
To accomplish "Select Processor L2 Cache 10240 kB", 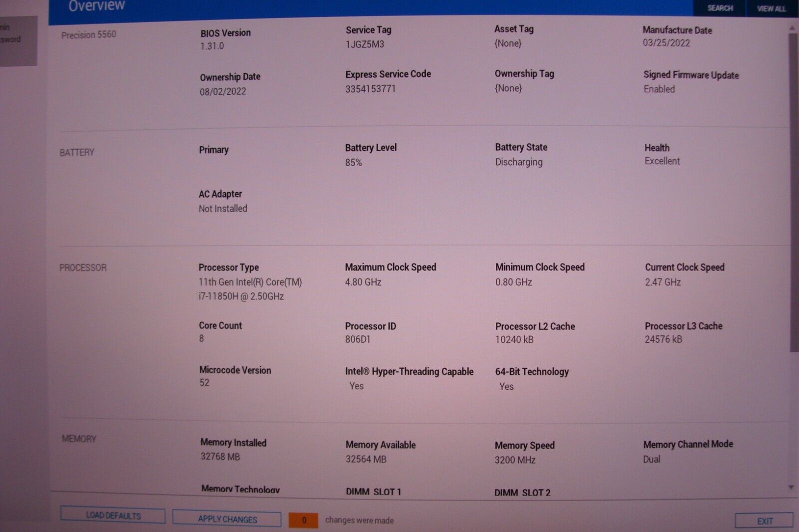I will tap(514, 340).
